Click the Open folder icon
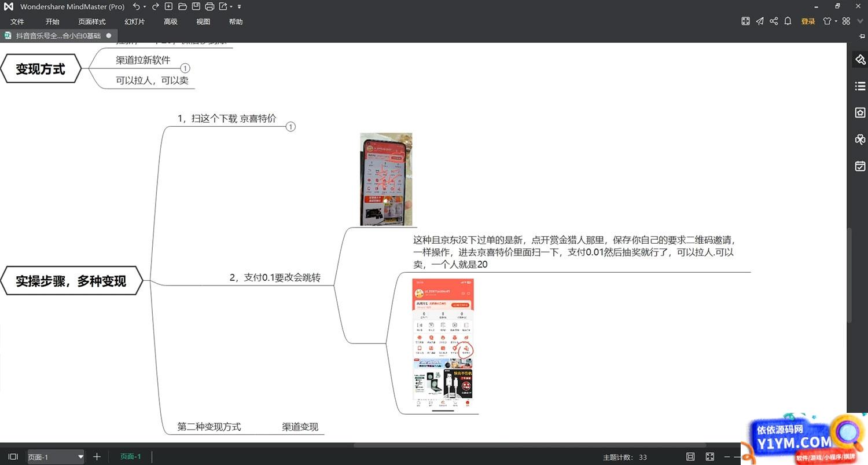Screen dimensions: 868x465 pyautogui.click(x=182, y=6)
